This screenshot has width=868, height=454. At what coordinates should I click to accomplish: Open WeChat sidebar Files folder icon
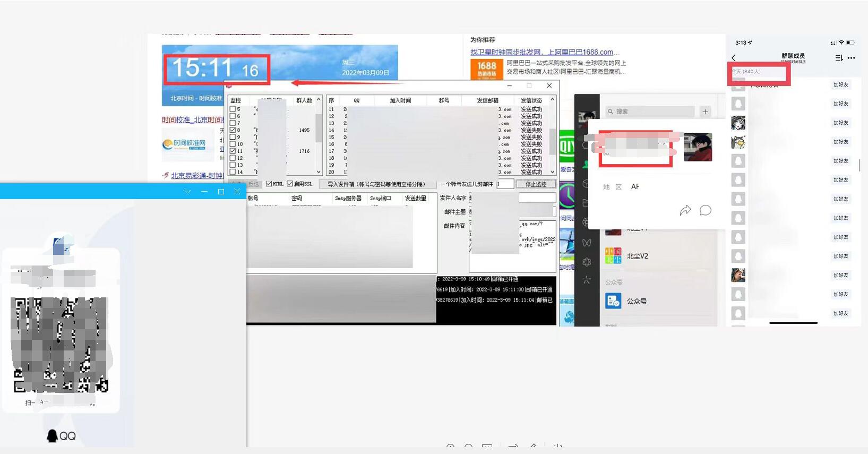(x=586, y=203)
